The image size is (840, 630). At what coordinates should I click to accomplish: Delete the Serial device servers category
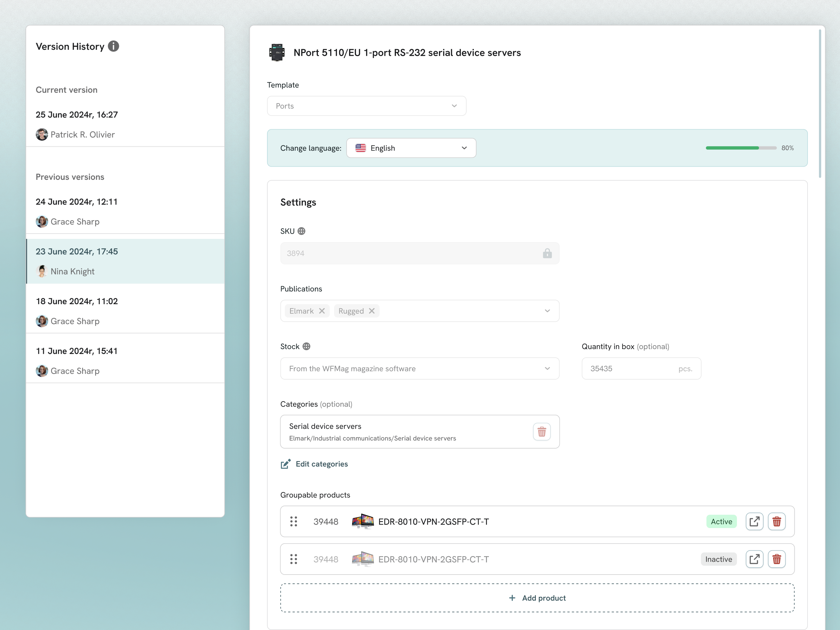click(x=541, y=432)
